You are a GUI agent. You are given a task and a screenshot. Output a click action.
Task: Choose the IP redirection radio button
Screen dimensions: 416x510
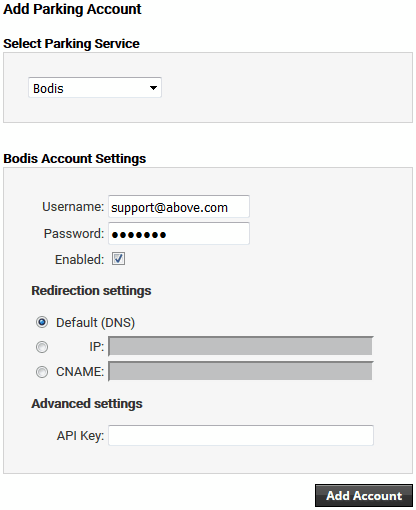[x=42, y=347]
